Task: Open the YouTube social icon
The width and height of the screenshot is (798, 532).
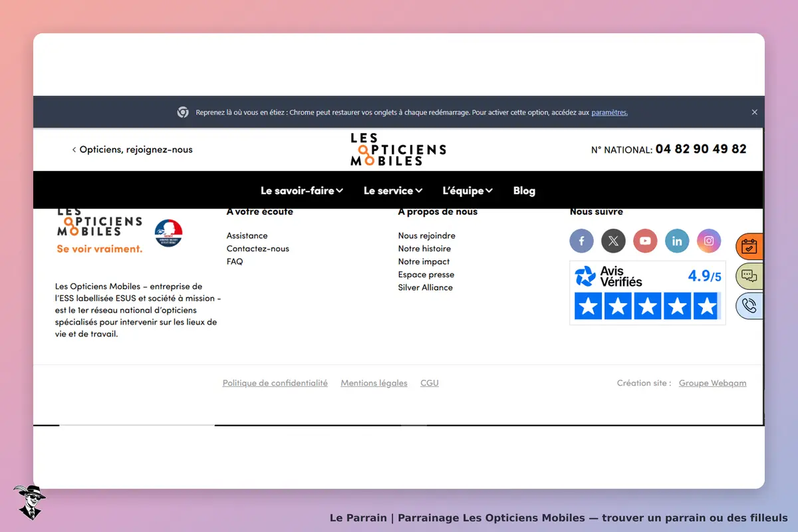Action: (645, 241)
